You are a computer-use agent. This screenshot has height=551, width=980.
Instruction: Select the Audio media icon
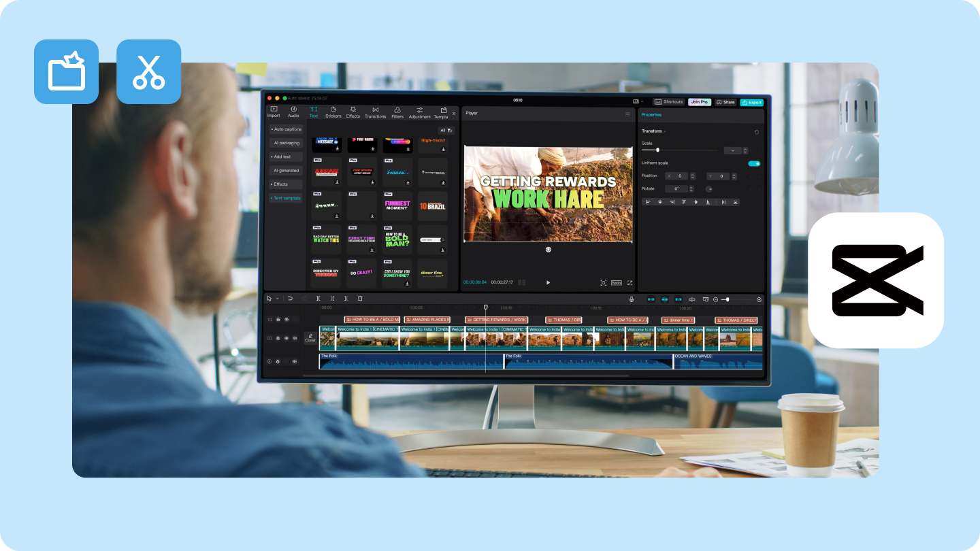coord(294,112)
